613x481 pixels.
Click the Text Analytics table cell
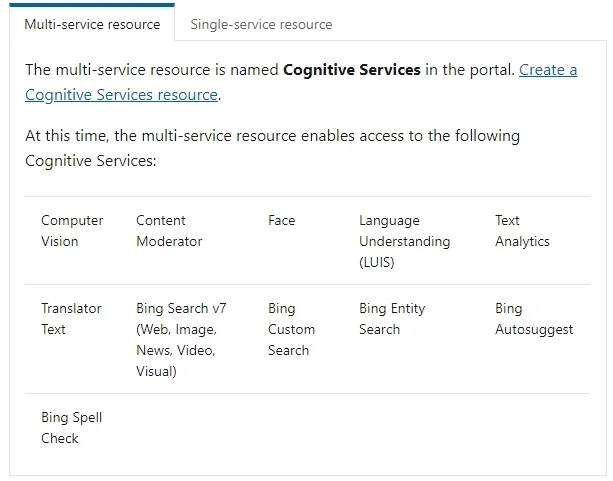pyautogui.click(x=522, y=231)
